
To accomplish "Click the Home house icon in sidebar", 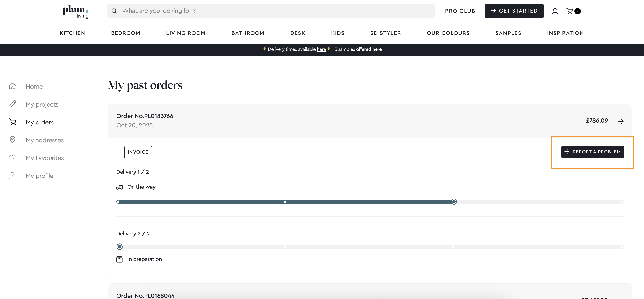I will coord(13,86).
